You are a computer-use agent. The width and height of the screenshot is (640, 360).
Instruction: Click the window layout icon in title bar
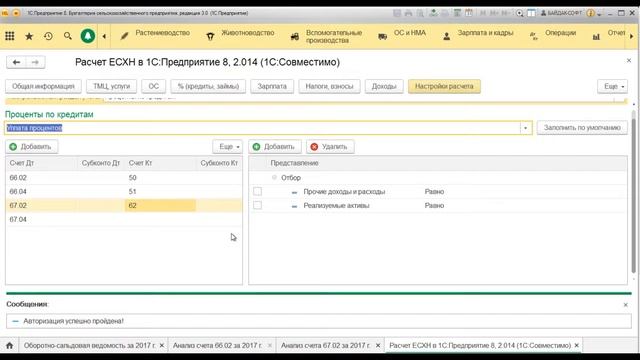point(531,13)
